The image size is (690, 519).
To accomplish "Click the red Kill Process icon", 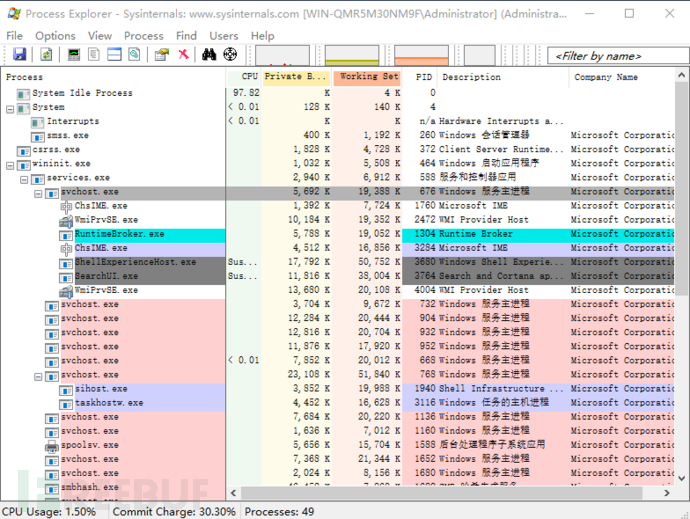I will tap(184, 55).
